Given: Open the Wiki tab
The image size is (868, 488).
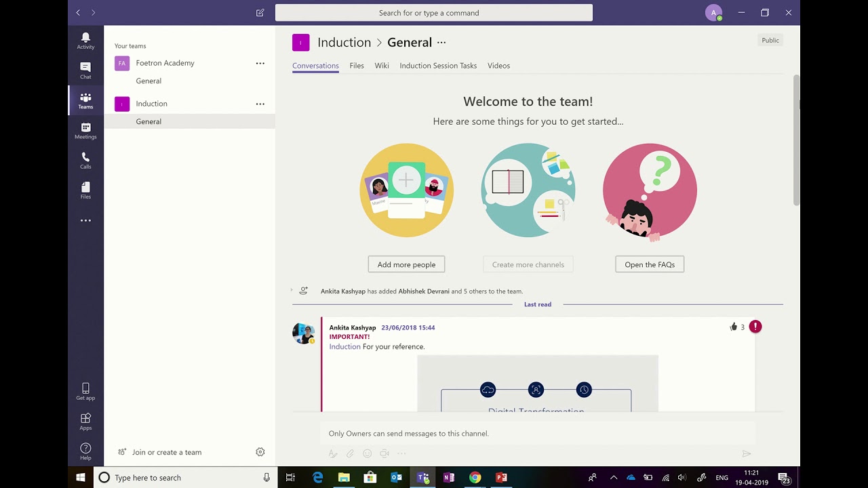Looking at the screenshot, I should pos(382,66).
